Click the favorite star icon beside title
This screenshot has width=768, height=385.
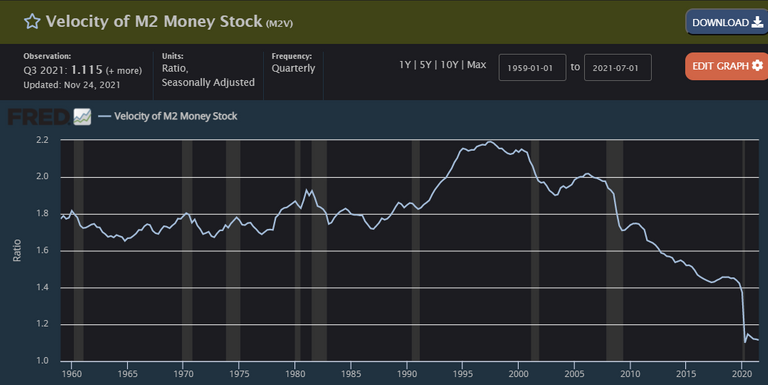[32, 22]
